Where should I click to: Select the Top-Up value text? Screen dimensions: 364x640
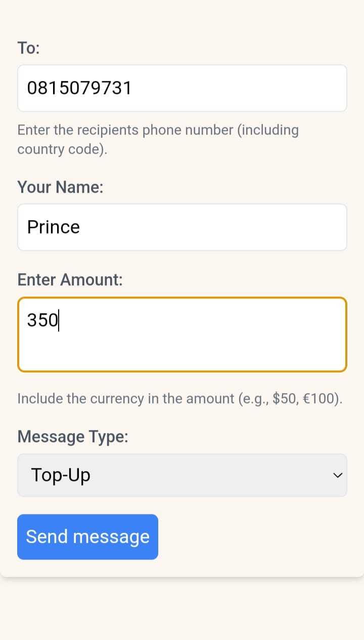pos(61,475)
